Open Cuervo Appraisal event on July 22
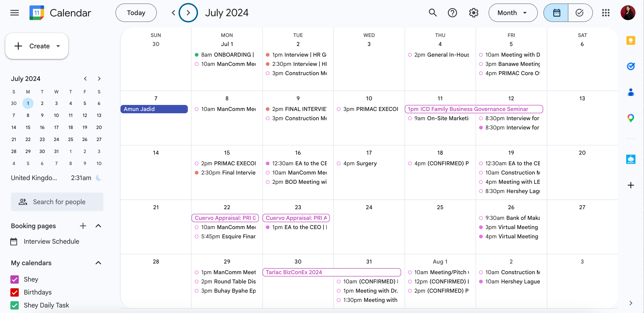Image resolution: width=644 pixels, height=313 pixels. tap(225, 218)
